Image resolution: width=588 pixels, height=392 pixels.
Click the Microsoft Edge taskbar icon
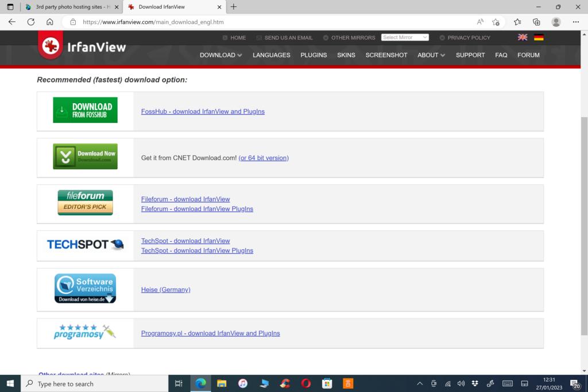(x=200, y=383)
